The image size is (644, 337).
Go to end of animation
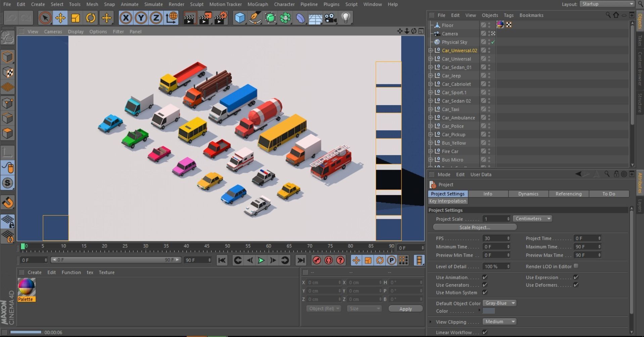point(301,260)
